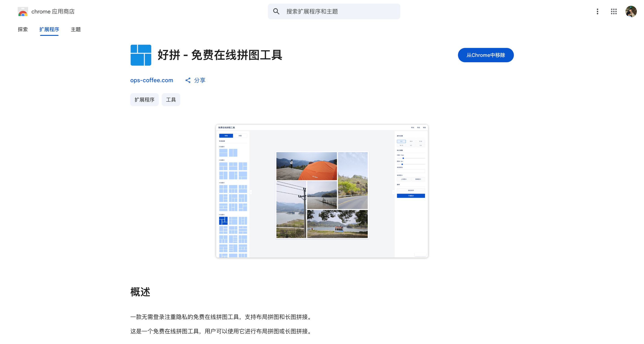Select highlighted dark-blue 5-image layout icon in preview
The width and height of the screenshot is (644, 344).
pyautogui.click(x=223, y=221)
